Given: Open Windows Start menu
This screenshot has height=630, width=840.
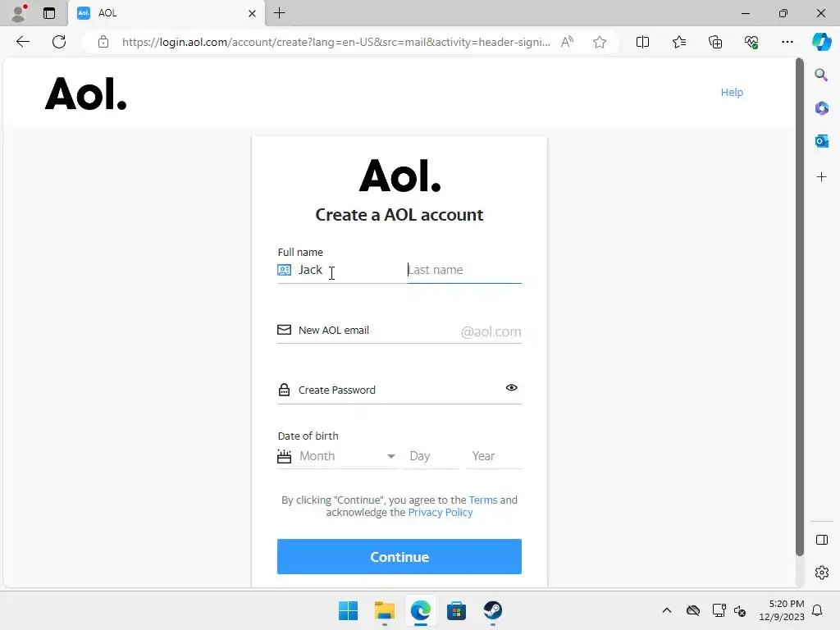Looking at the screenshot, I should [x=348, y=610].
